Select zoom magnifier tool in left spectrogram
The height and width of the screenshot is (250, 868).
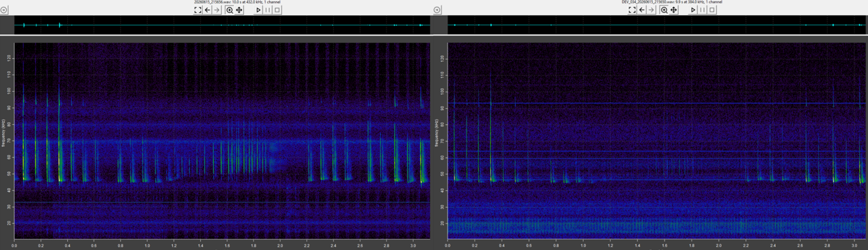point(230,10)
